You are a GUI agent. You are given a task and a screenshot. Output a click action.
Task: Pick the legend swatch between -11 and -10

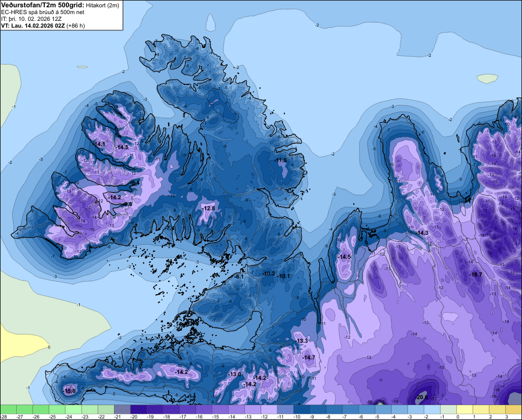pos(286,409)
